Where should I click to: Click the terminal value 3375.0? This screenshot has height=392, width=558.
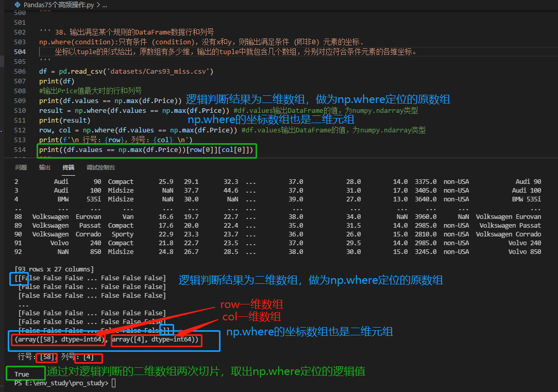pos(425,182)
